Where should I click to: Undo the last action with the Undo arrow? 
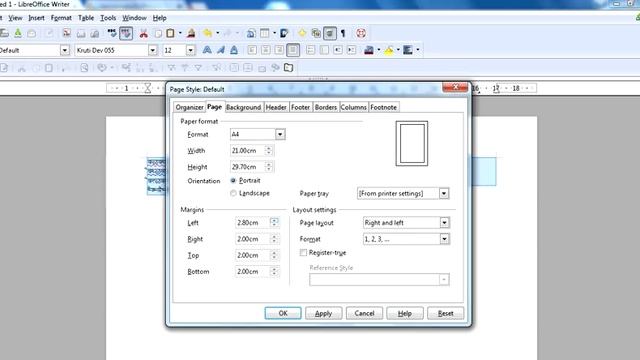[207, 33]
